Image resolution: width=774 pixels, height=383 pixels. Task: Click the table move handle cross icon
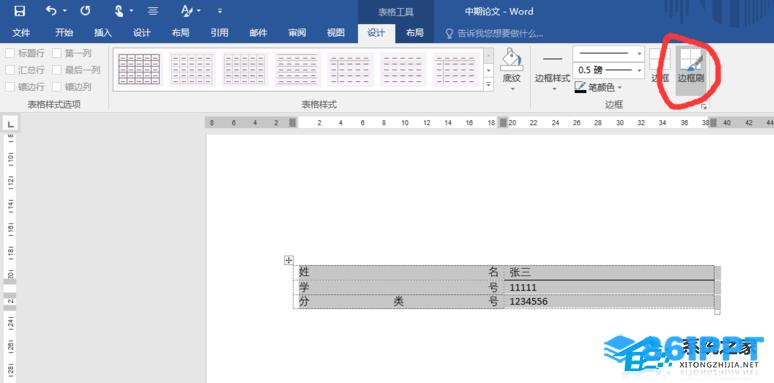pos(289,260)
